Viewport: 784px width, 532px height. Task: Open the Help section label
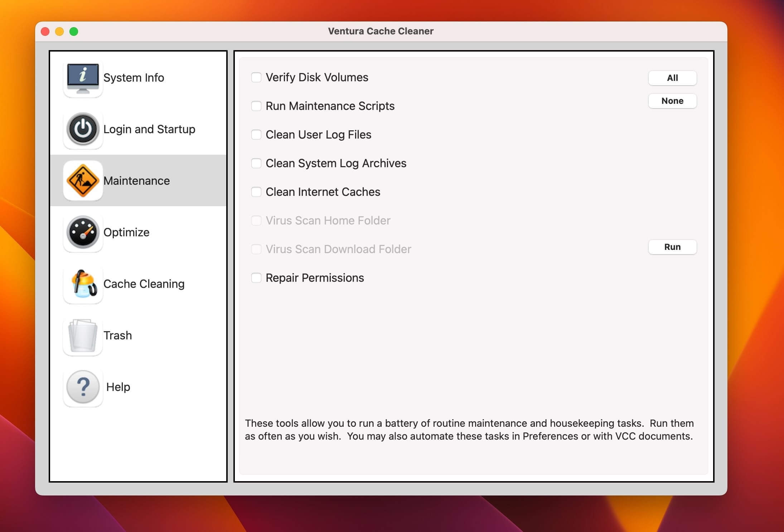click(x=118, y=387)
